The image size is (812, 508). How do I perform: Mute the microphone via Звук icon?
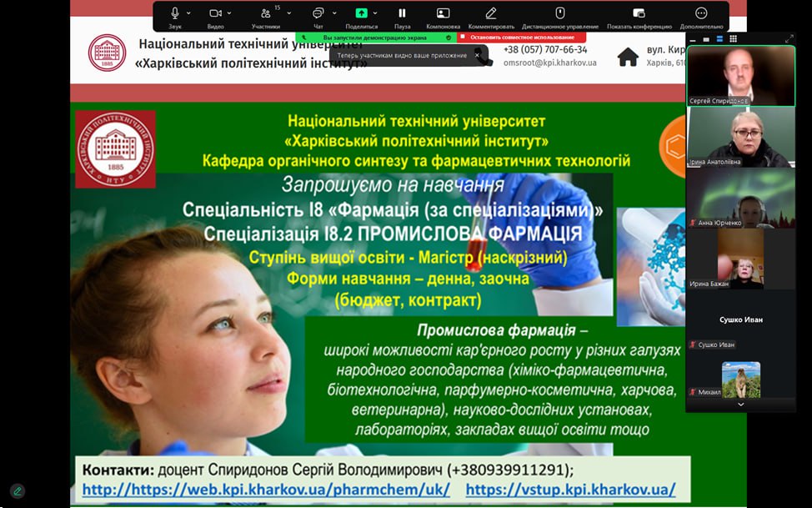coord(175,13)
